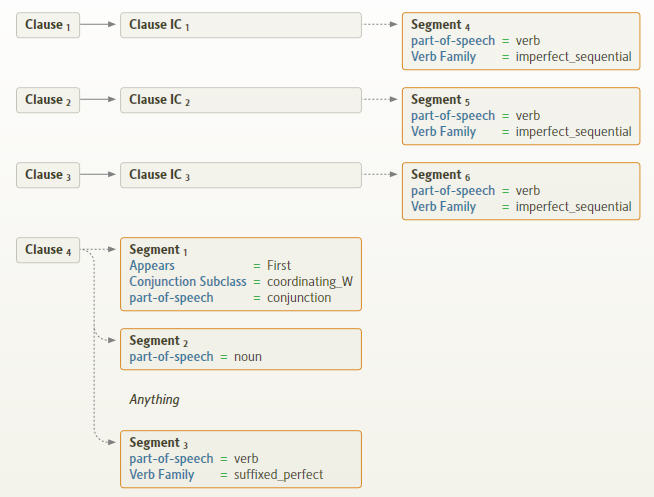Click the Clause IC 2 node
The width and height of the screenshot is (654, 497).
click(x=240, y=100)
